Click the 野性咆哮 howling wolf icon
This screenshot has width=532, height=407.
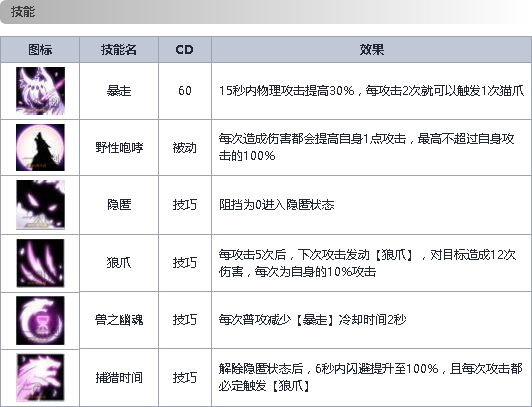pos(40,148)
